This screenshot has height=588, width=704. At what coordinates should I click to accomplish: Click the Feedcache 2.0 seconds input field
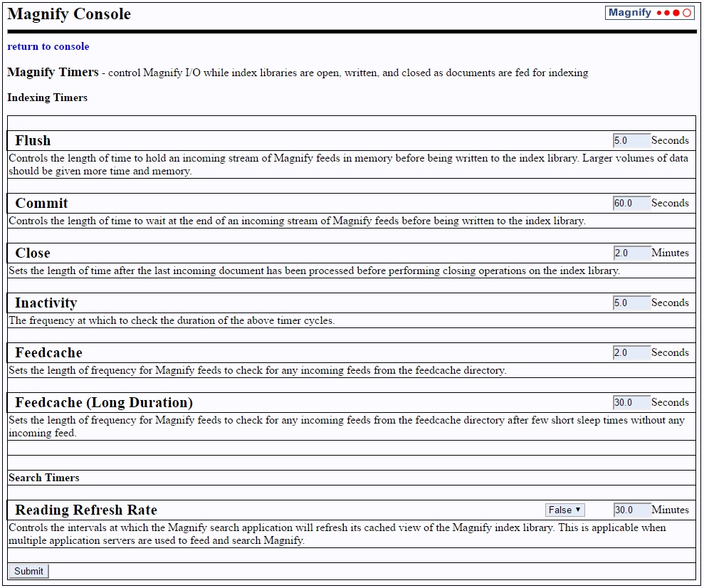tap(631, 352)
